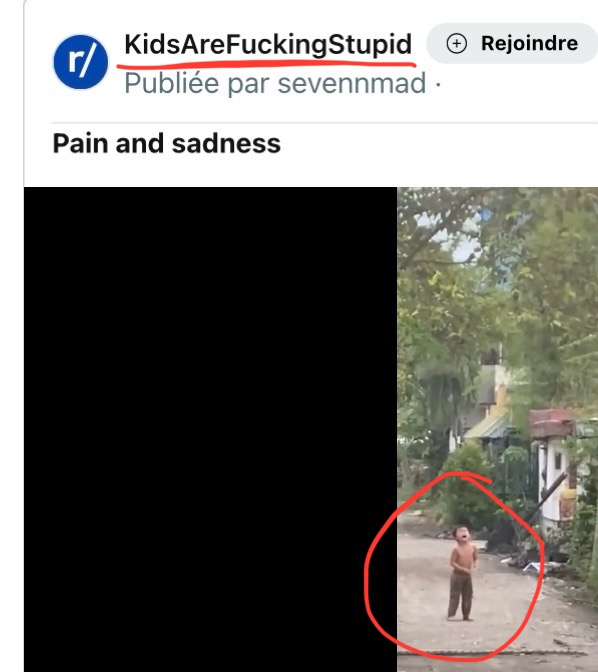This screenshot has height=672, width=598.
Task: Open the 'Pain and sadness' post title
Action: click(167, 143)
